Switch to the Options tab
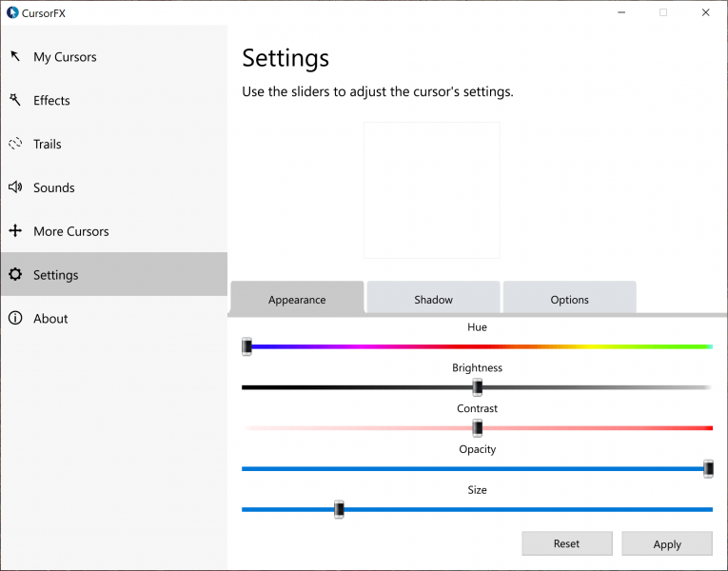 [x=570, y=298]
